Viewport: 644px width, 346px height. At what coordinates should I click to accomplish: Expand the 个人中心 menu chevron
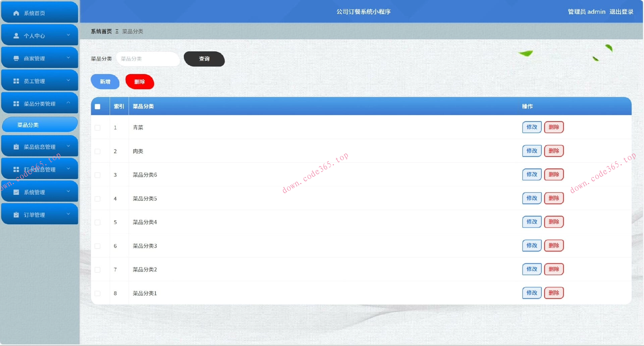click(68, 35)
